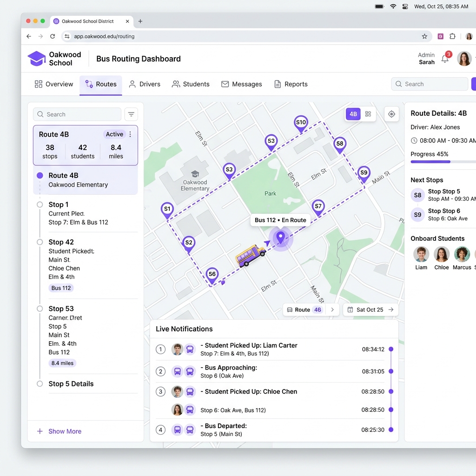This screenshot has width=476, height=476.
Task: Open Admin Sarah's profile avatar
Action: click(x=464, y=58)
